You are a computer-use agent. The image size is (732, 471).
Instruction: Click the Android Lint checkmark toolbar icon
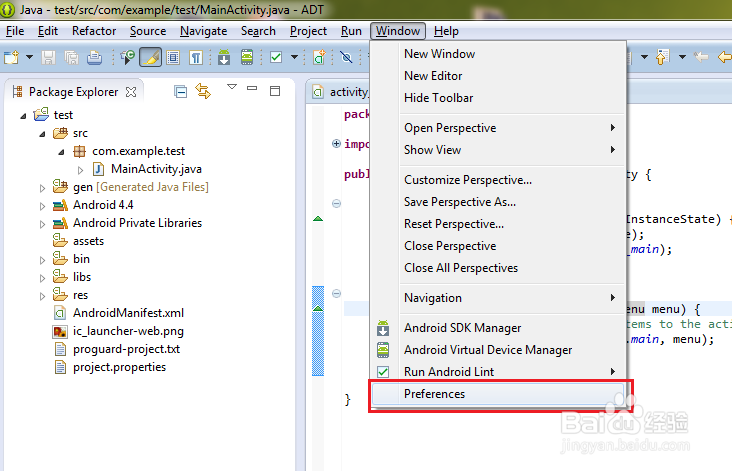tap(276, 57)
